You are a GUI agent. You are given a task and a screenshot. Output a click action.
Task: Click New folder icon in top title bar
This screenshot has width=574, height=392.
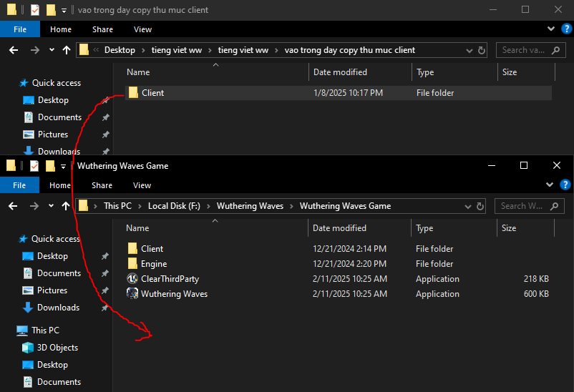tap(51, 10)
